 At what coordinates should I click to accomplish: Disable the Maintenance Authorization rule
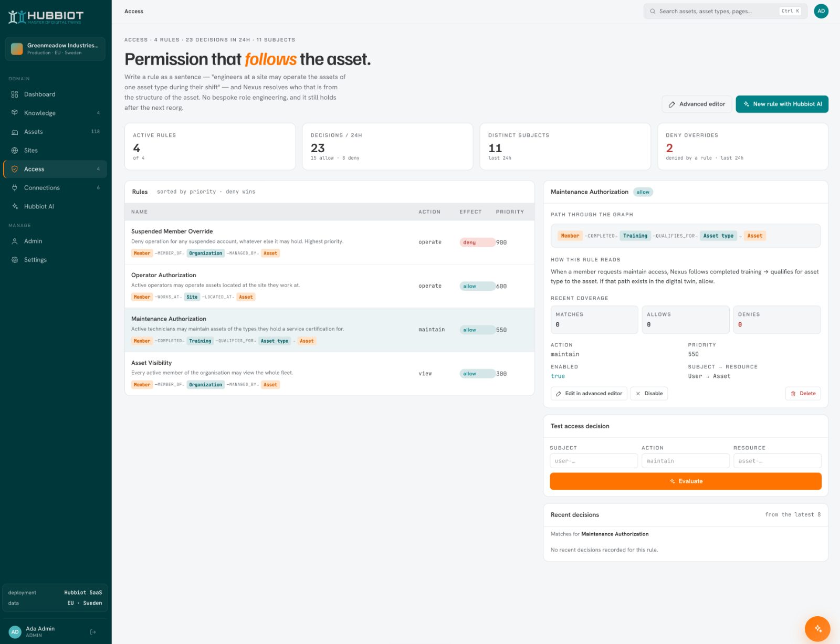649,394
